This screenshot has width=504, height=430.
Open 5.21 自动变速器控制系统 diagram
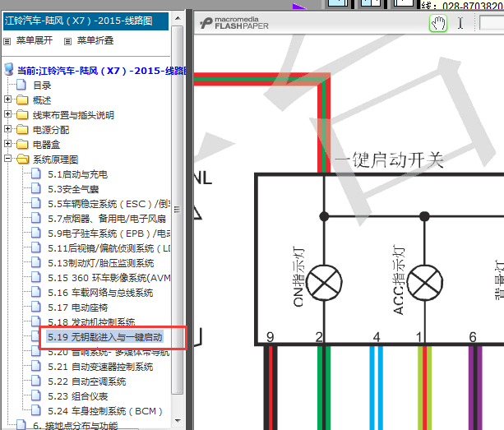point(100,367)
